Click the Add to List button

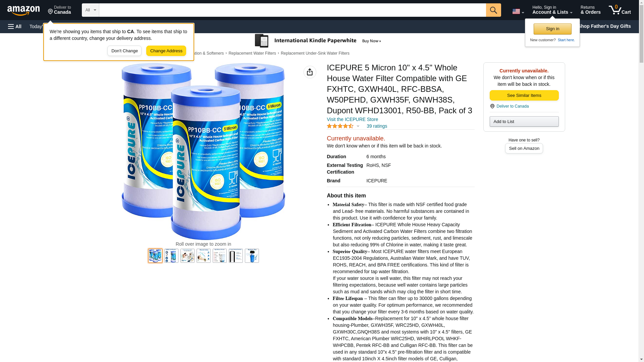(x=524, y=121)
